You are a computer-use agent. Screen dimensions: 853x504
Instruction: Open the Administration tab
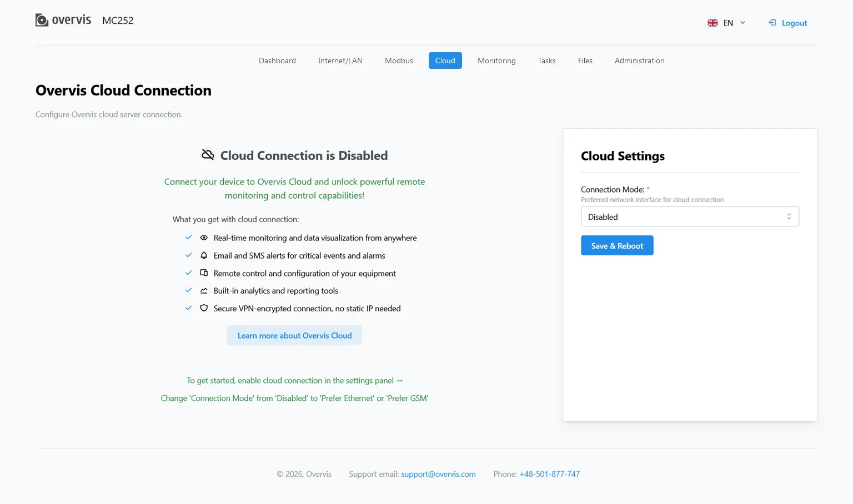639,61
